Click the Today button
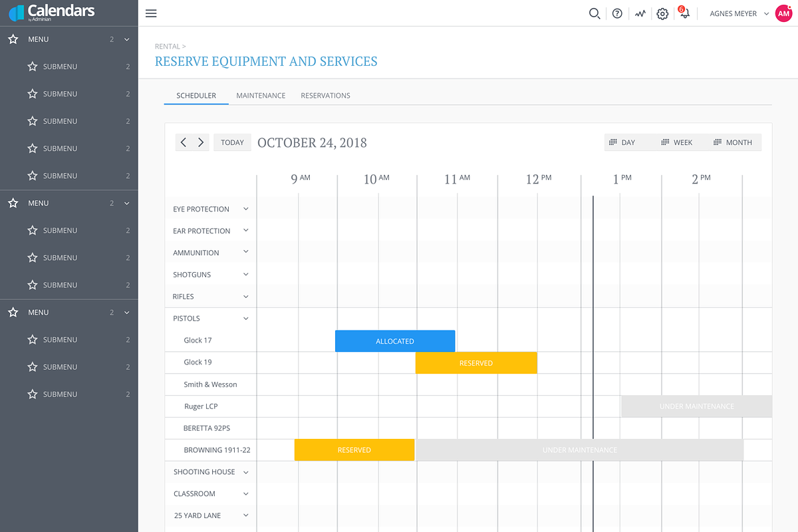The width and height of the screenshot is (798, 532). pyautogui.click(x=232, y=142)
